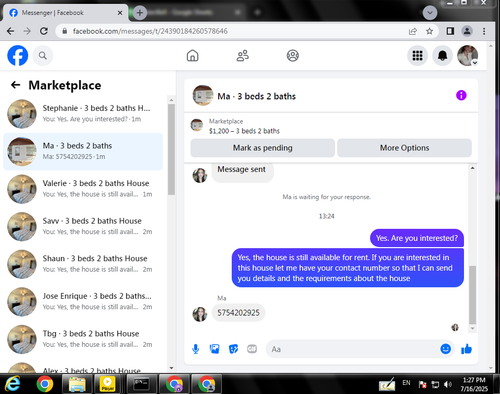Select the Ma - 3 beds 2 baths conversation
The image size is (500, 394).
[x=83, y=151]
